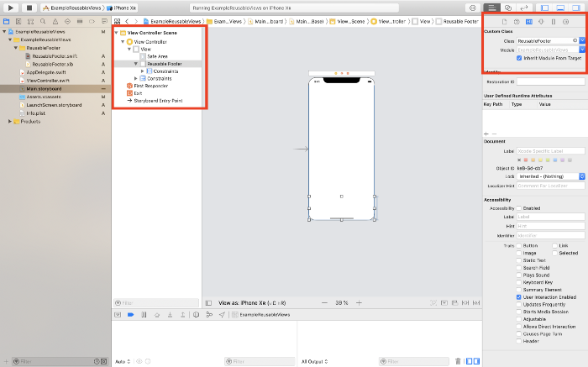Open the Report navigator speech-bubble icon
The height and width of the screenshot is (367, 588).
click(x=104, y=21)
